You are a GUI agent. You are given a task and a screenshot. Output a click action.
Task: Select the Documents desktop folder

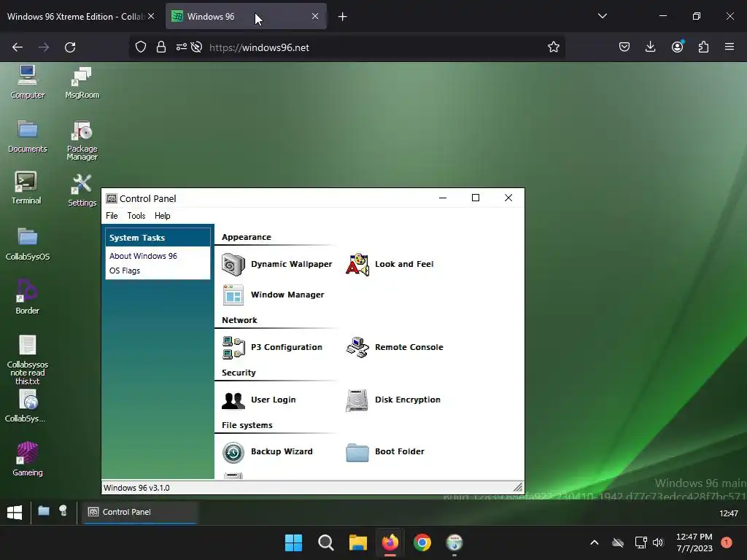[x=28, y=136]
